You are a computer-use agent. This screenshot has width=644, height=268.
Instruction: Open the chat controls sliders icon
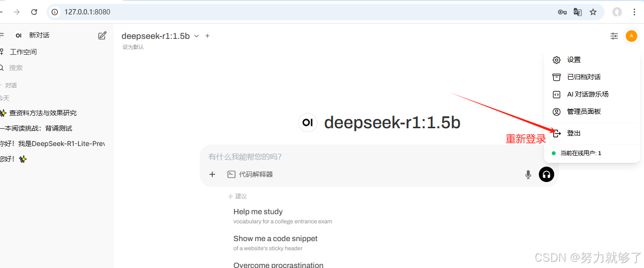click(x=614, y=36)
